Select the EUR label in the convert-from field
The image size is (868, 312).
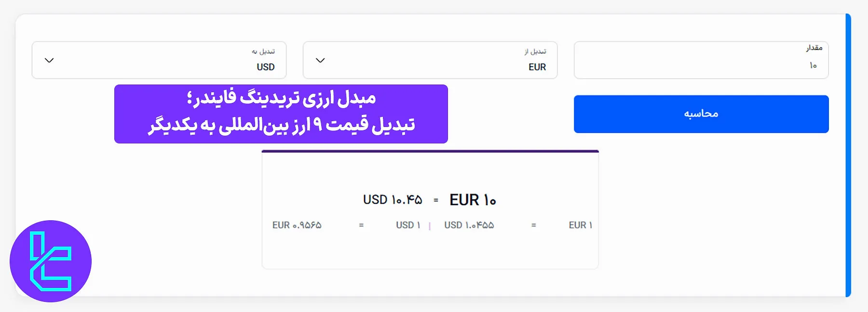(537, 67)
